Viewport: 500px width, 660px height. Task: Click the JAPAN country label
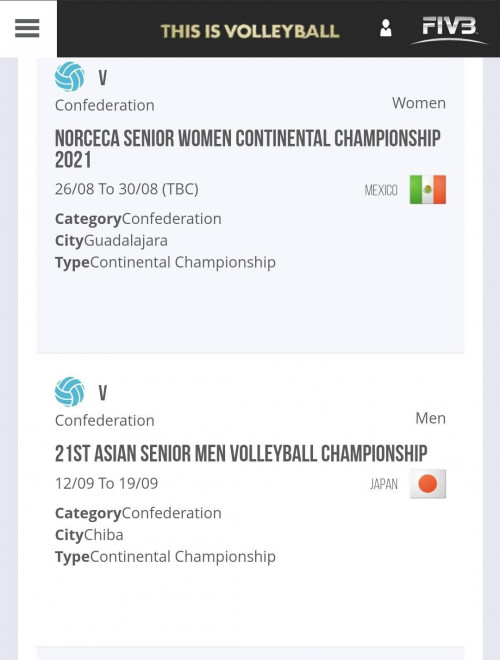tap(384, 484)
